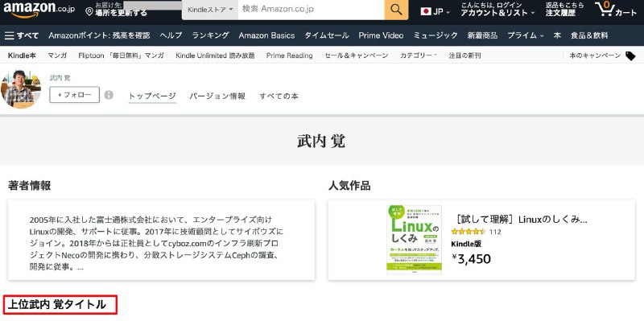Click the 著者情報 biography text card
The height and width of the screenshot is (321, 644).
click(162, 240)
